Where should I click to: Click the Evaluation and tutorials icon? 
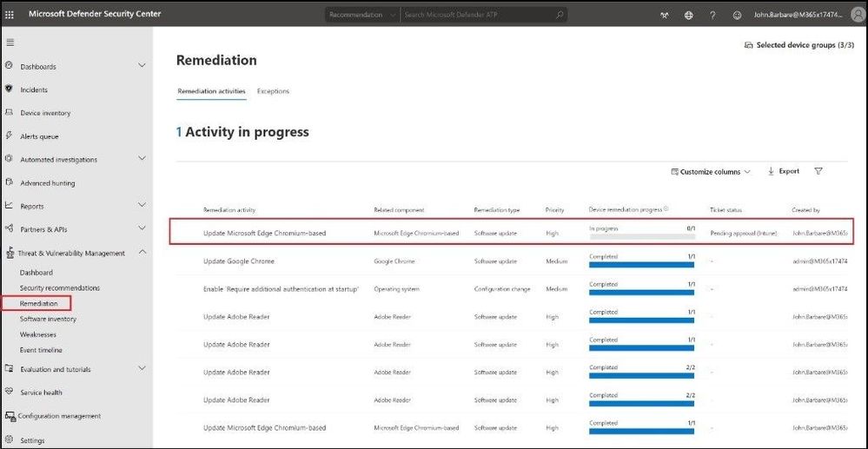pyautogui.click(x=9, y=369)
